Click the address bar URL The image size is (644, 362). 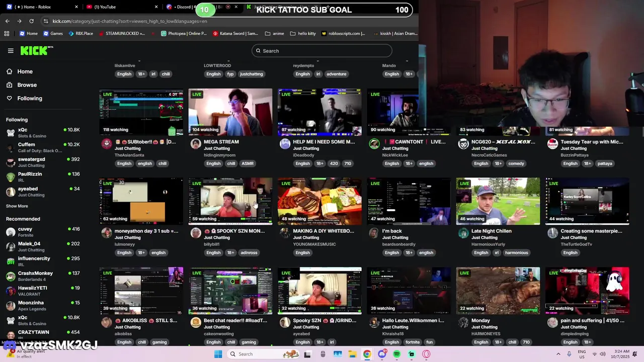(x=130, y=21)
